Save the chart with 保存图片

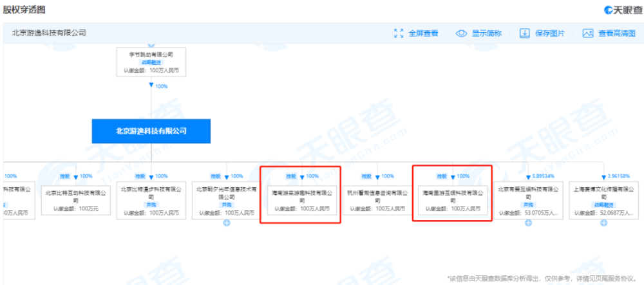pyautogui.click(x=542, y=33)
